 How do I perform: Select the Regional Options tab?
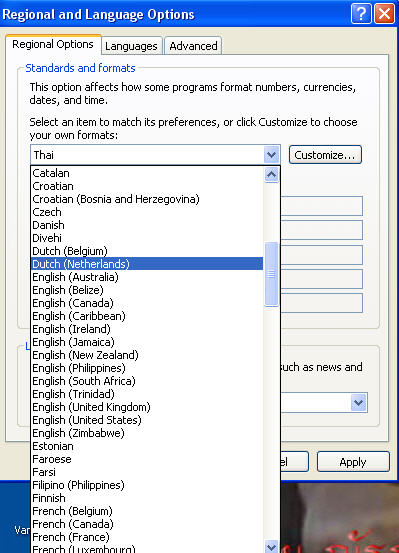point(53,44)
